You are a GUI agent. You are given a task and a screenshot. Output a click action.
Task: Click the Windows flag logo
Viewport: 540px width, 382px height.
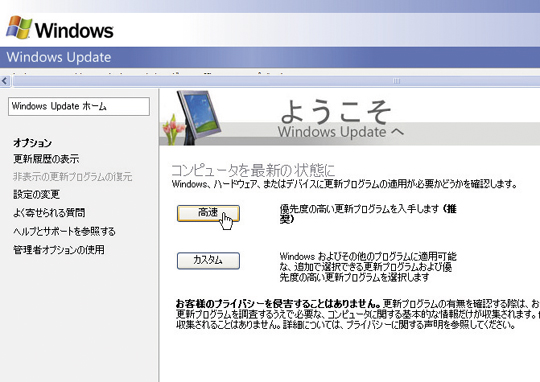[19, 28]
